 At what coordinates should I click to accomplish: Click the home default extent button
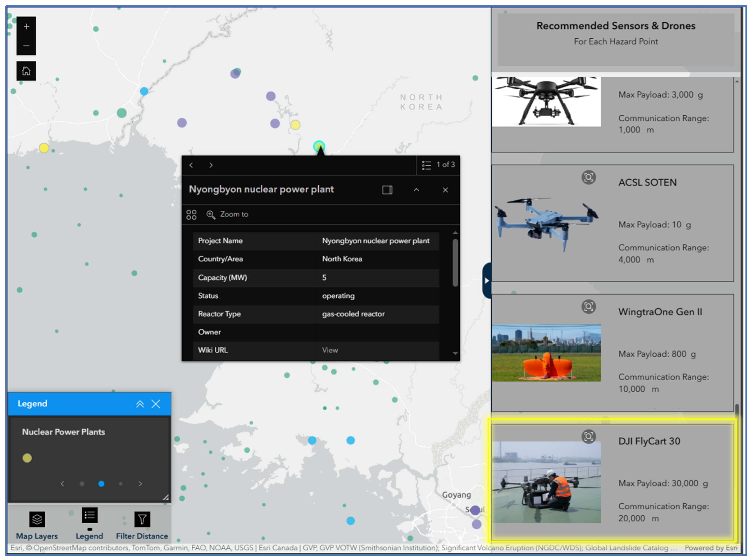26,71
